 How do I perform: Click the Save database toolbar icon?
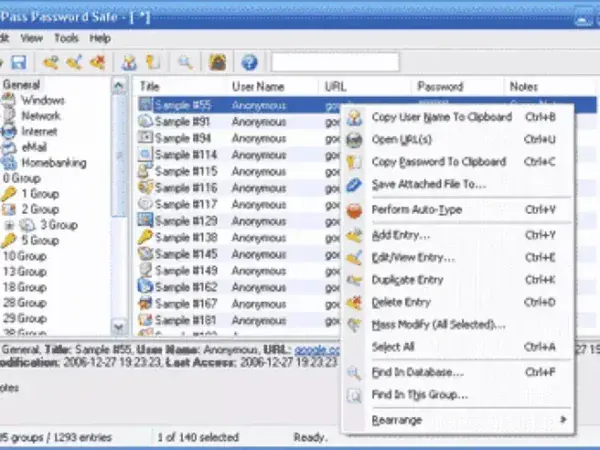(x=20, y=63)
